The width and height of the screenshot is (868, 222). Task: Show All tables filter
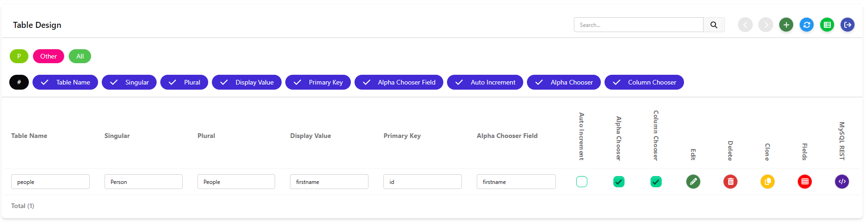80,56
